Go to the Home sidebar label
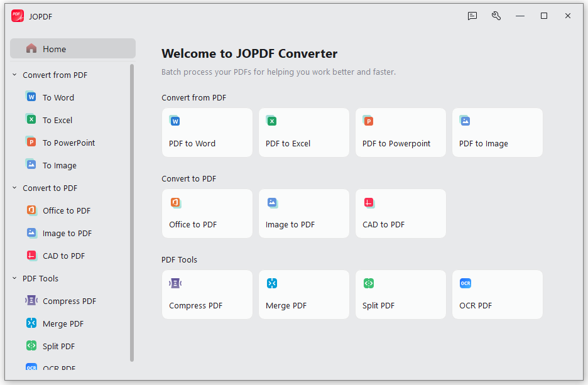588x385 pixels. pyautogui.click(x=55, y=49)
